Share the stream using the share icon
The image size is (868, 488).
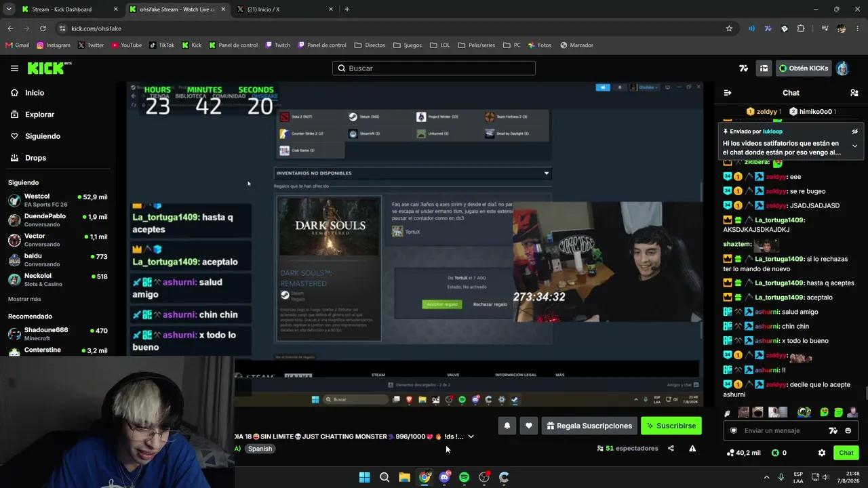click(x=671, y=448)
